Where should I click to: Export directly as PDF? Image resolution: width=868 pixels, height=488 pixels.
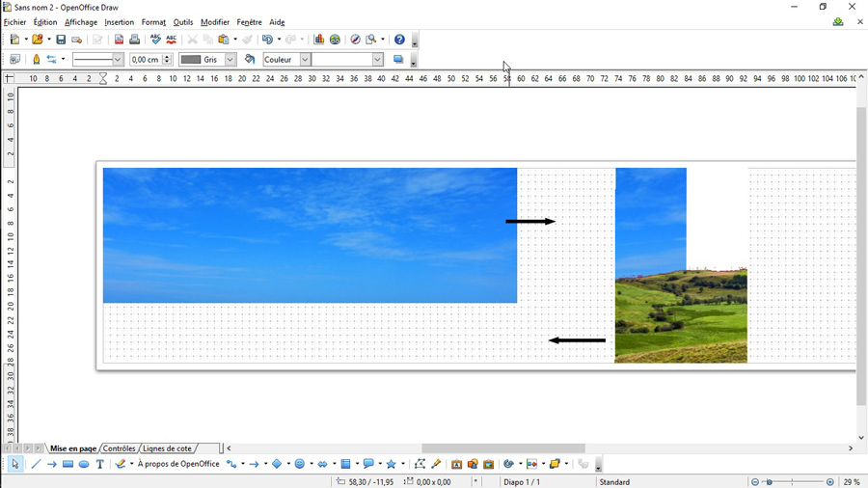click(x=119, y=40)
